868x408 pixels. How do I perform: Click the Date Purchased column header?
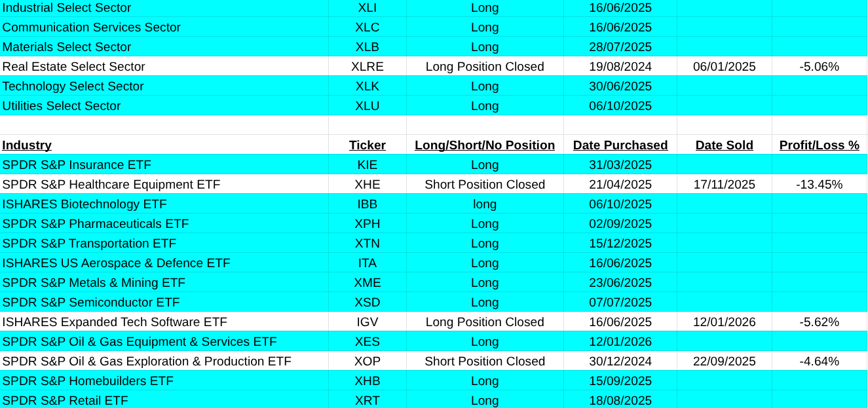point(620,145)
